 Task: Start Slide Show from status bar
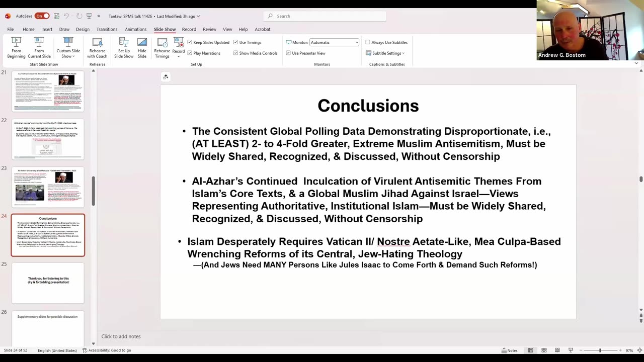click(x=571, y=350)
